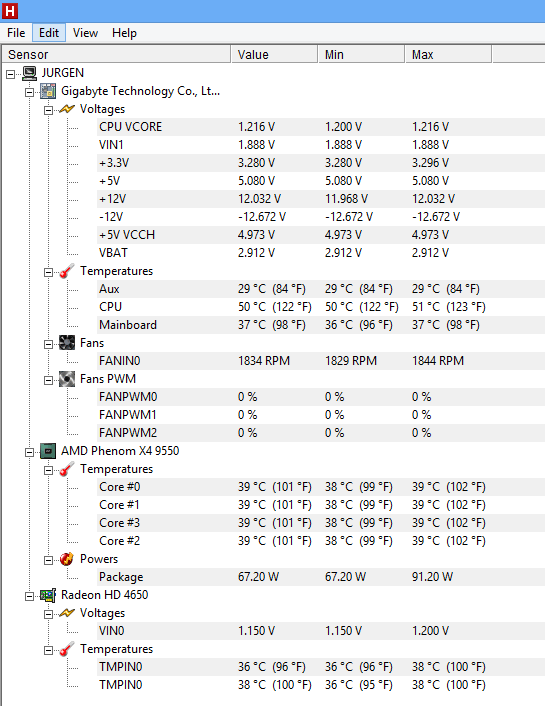
Task: Click the Fans PWM grey fan icon
Action: (x=67, y=379)
